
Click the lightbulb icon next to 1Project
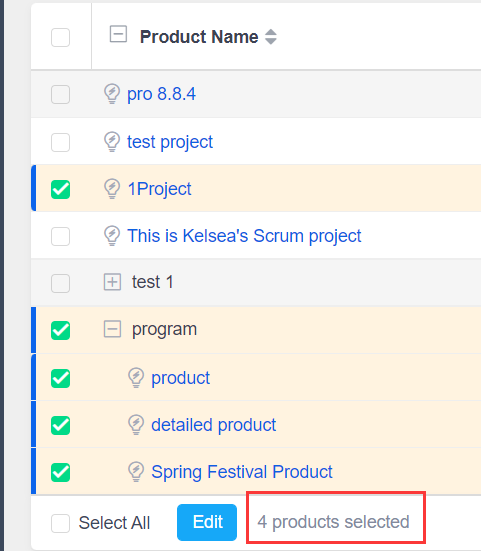coord(112,189)
